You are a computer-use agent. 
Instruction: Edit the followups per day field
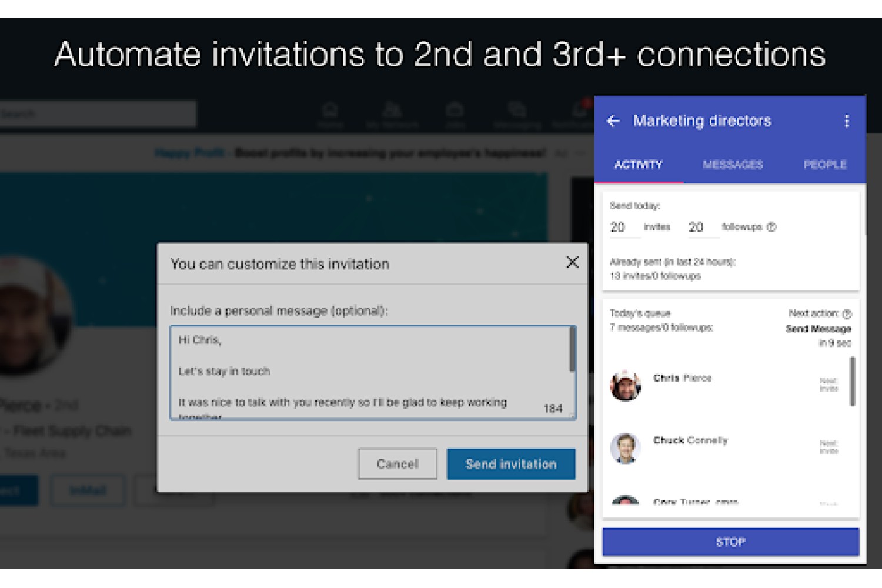coord(703,227)
